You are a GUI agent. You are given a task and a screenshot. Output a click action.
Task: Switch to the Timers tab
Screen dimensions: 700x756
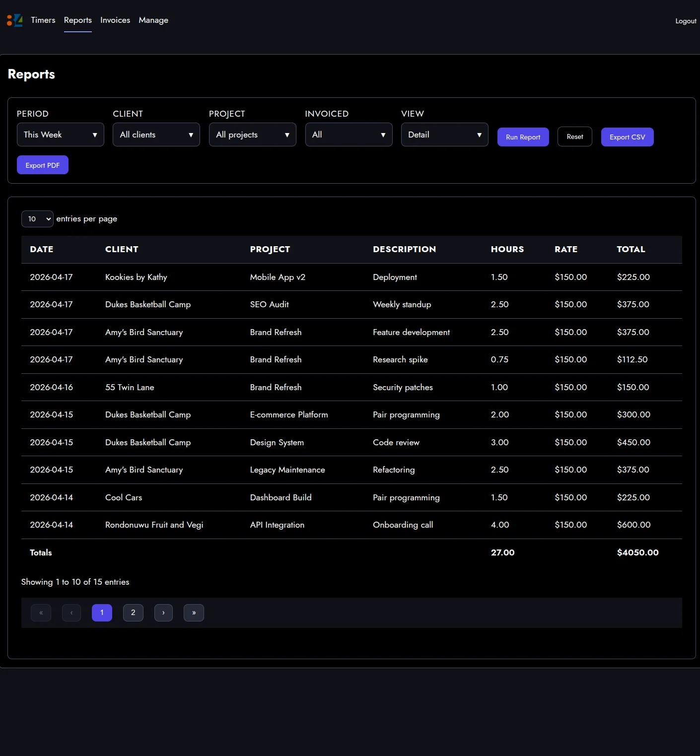tap(43, 20)
